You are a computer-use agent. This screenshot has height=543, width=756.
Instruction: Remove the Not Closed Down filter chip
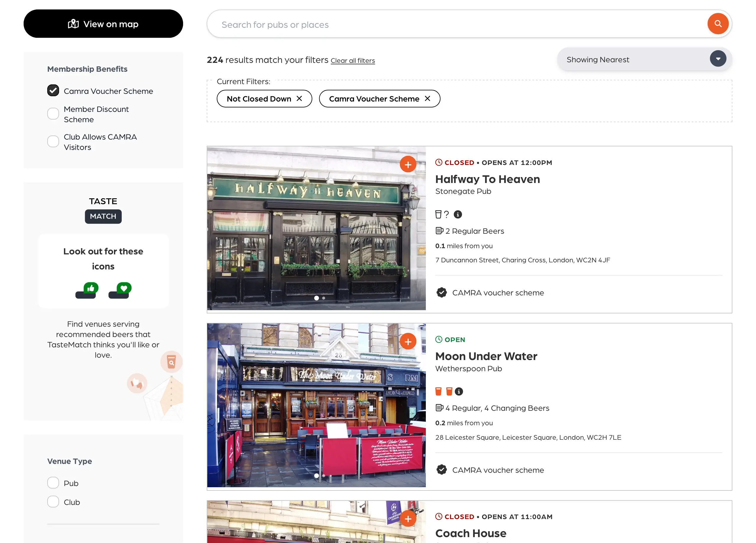[299, 99]
